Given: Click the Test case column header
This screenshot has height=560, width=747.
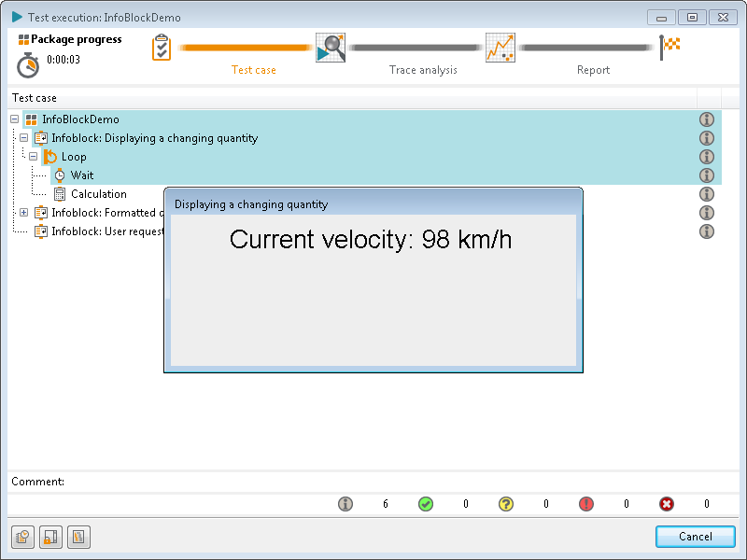Looking at the screenshot, I should click(352, 98).
